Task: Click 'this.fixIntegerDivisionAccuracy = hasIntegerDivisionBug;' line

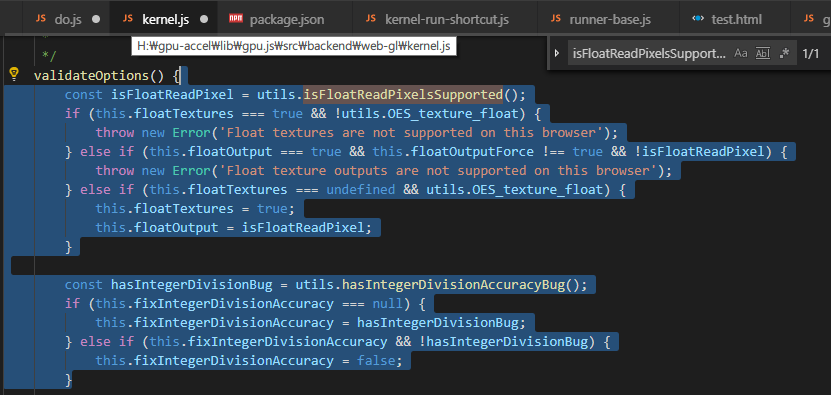Action: (311, 323)
